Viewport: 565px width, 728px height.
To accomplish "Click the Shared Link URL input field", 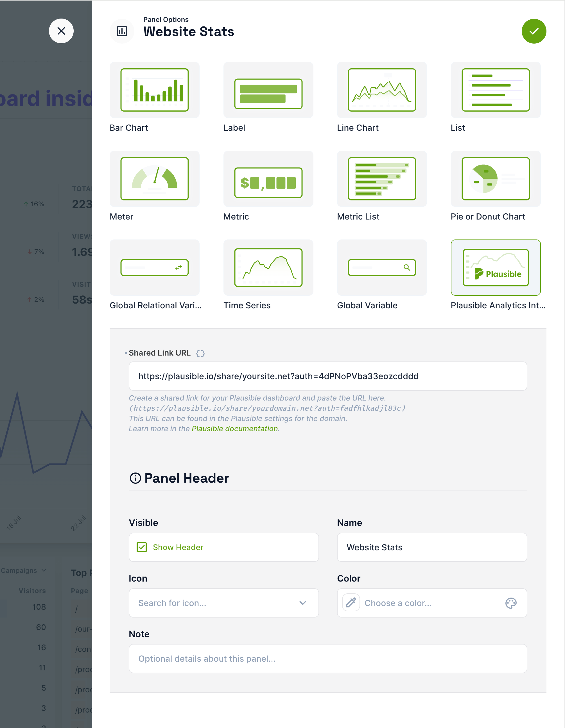I will [328, 376].
